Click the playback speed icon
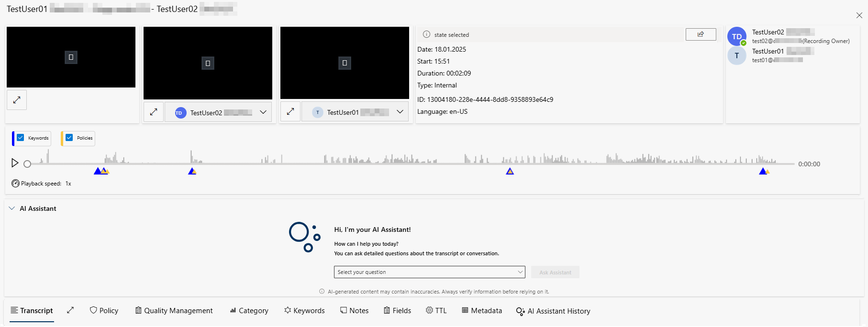Image resolution: width=868 pixels, height=327 pixels. point(15,184)
